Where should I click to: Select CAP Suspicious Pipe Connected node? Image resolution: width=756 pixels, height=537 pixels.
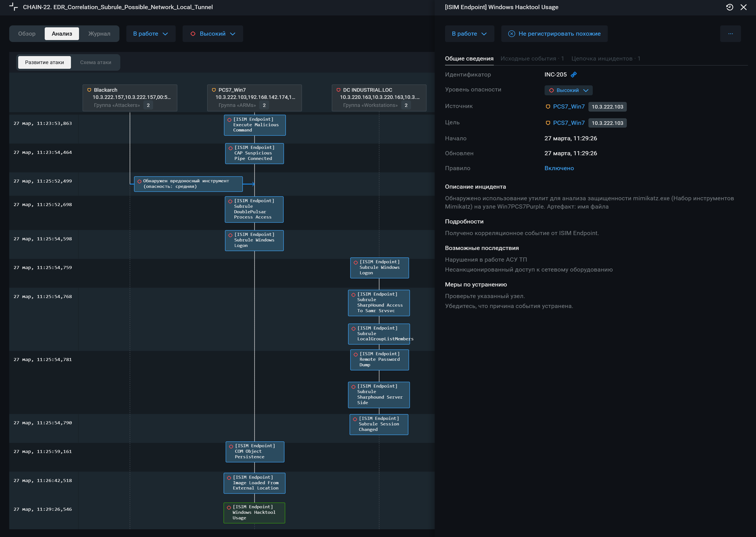[254, 153]
